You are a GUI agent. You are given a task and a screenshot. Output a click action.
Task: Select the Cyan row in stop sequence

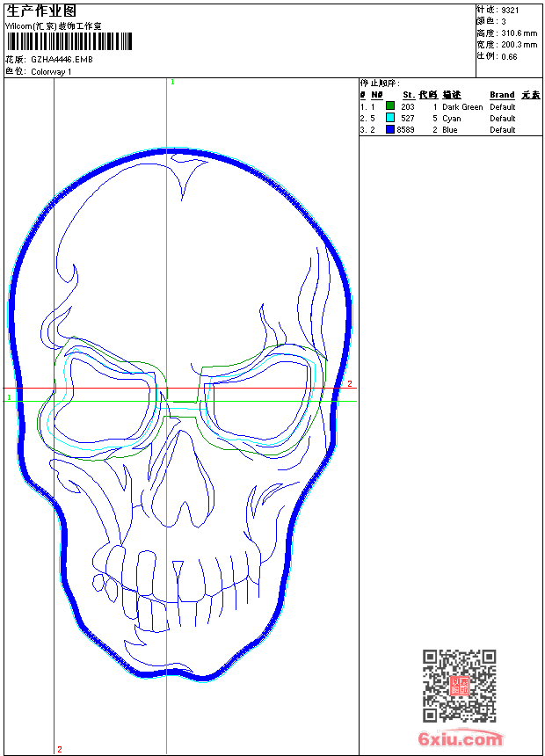tap(450, 118)
